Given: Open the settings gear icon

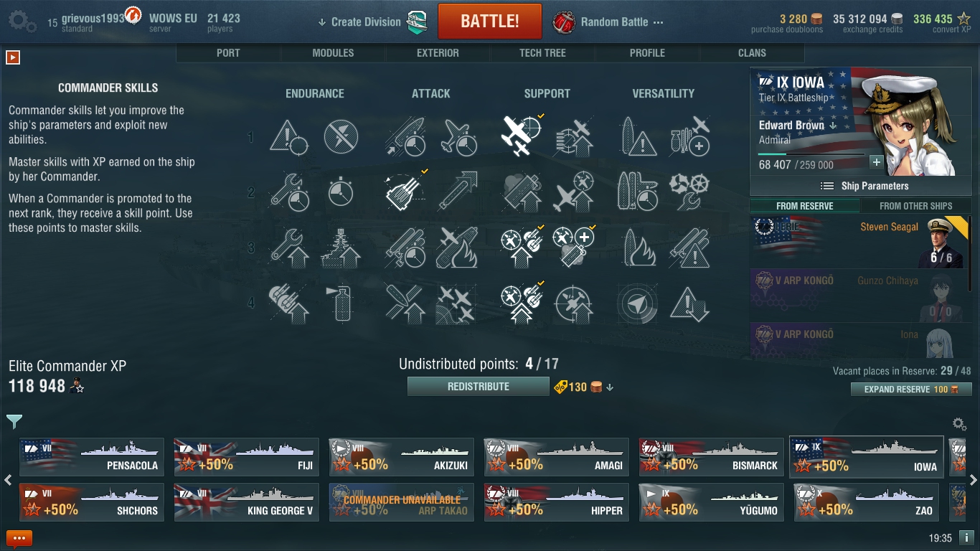Looking at the screenshot, I should click(x=22, y=22).
